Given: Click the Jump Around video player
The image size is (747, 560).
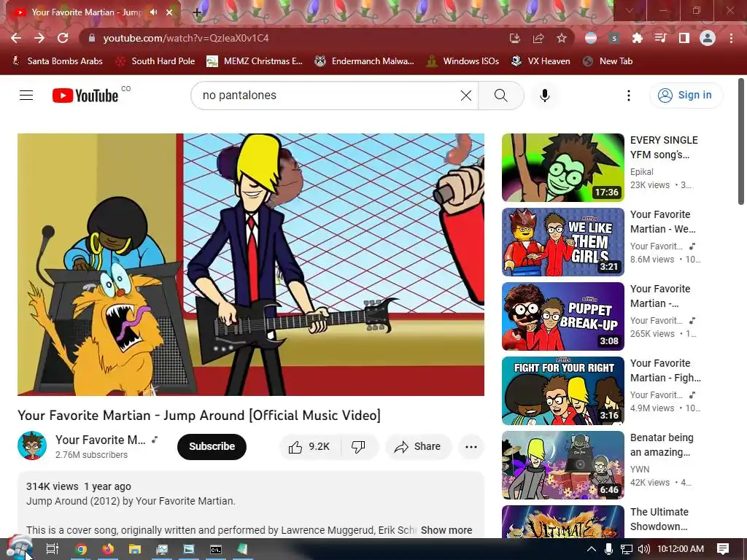Looking at the screenshot, I should (251, 264).
